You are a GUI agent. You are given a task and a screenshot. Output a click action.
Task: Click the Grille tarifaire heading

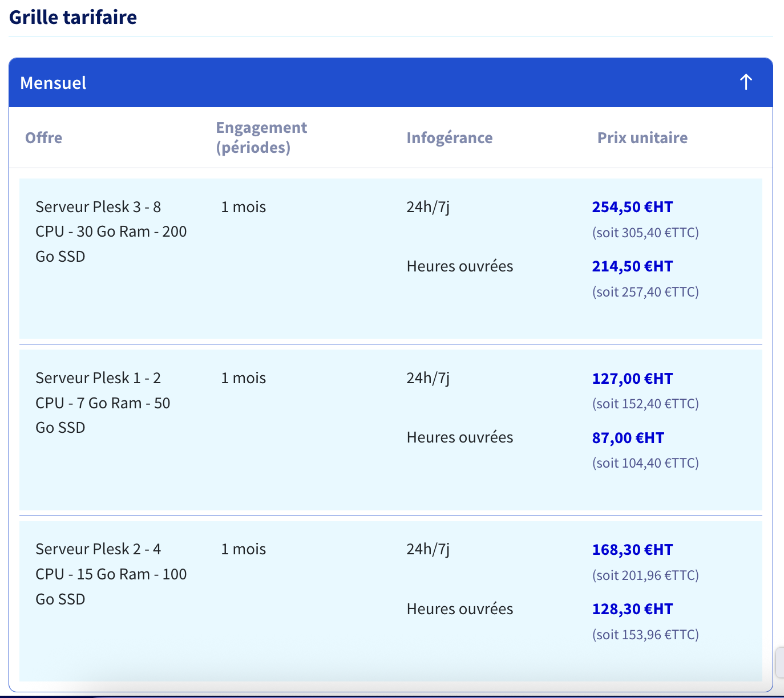[73, 17]
